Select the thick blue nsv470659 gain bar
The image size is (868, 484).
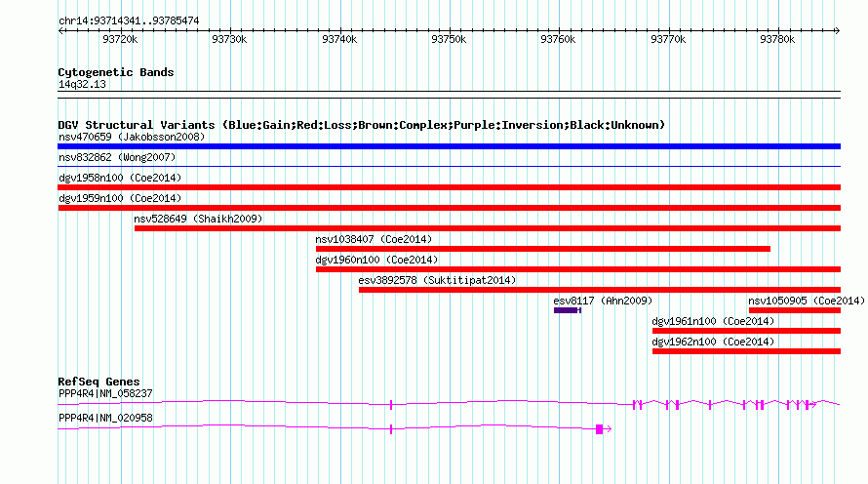(449, 146)
